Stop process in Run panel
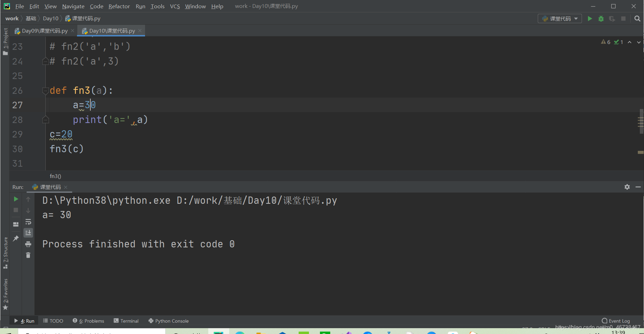644x334 pixels. (x=16, y=210)
